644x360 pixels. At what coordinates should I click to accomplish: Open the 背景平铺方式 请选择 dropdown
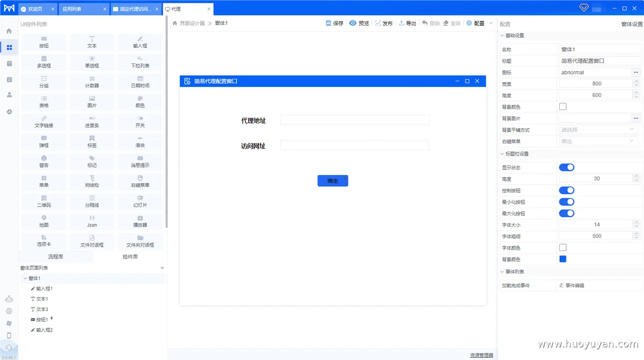(598, 129)
